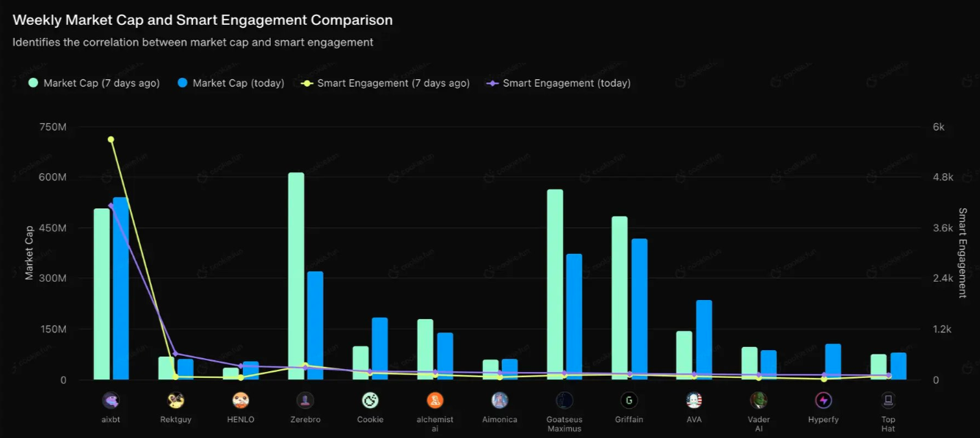Select the AVA avatar icon
This screenshot has height=438, width=980.
point(694,401)
